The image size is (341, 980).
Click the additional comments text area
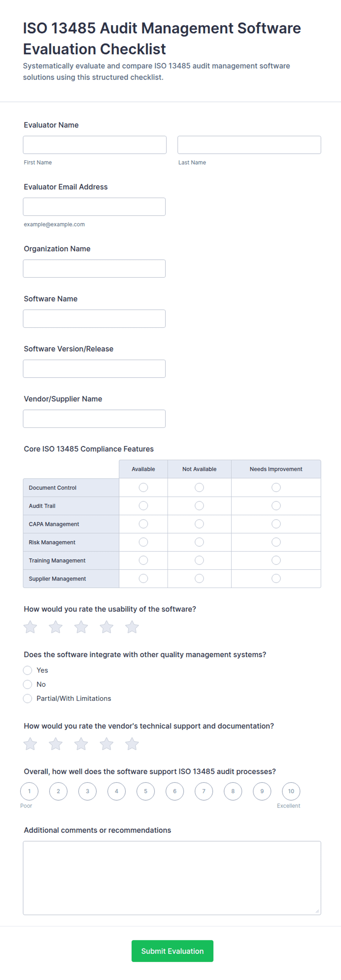coord(172,878)
